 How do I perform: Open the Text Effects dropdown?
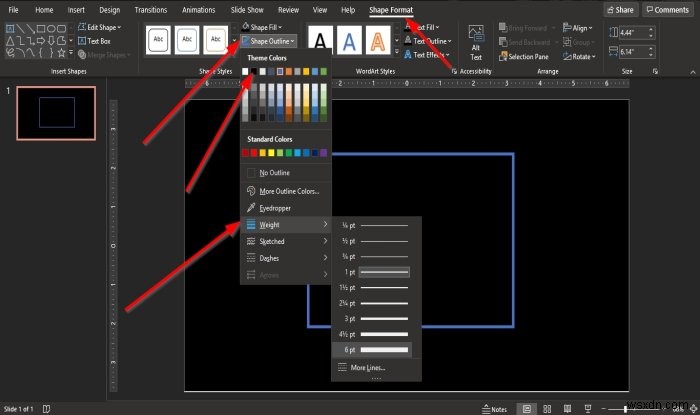tap(427, 55)
